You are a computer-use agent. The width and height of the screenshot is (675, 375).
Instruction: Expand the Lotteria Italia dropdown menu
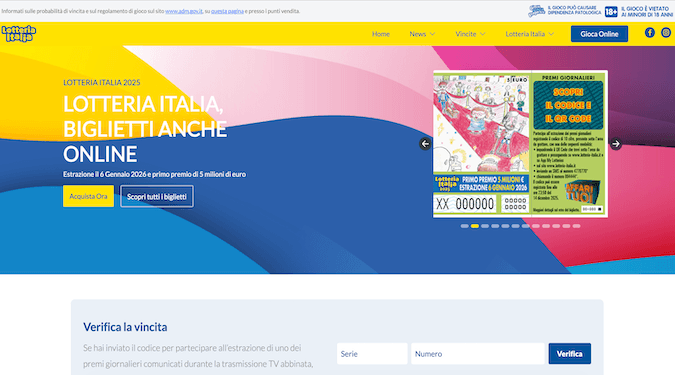pos(529,34)
